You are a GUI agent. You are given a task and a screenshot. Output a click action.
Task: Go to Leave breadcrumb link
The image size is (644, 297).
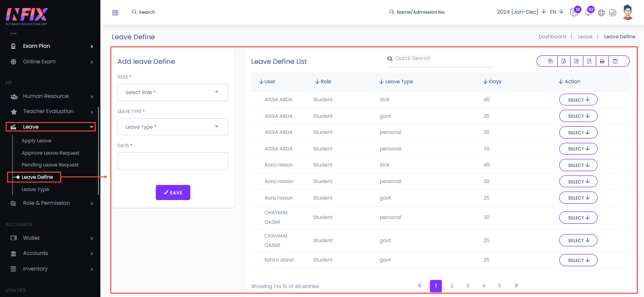coord(585,36)
